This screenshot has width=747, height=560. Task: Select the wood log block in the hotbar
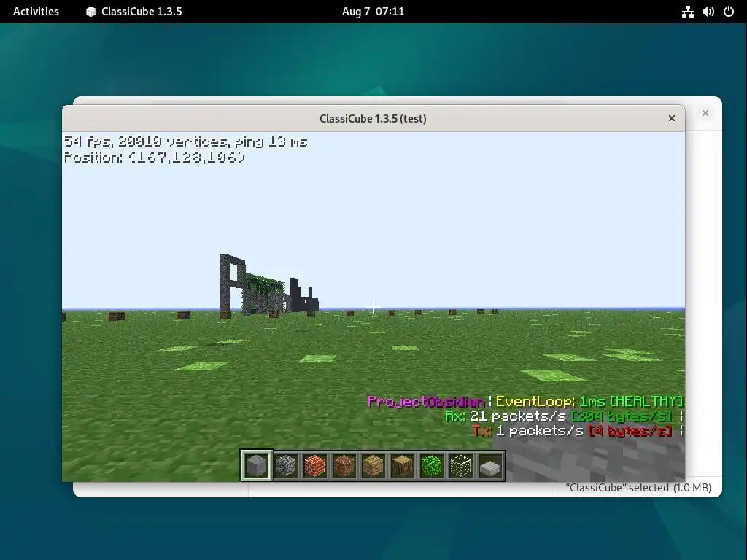(403, 465)
